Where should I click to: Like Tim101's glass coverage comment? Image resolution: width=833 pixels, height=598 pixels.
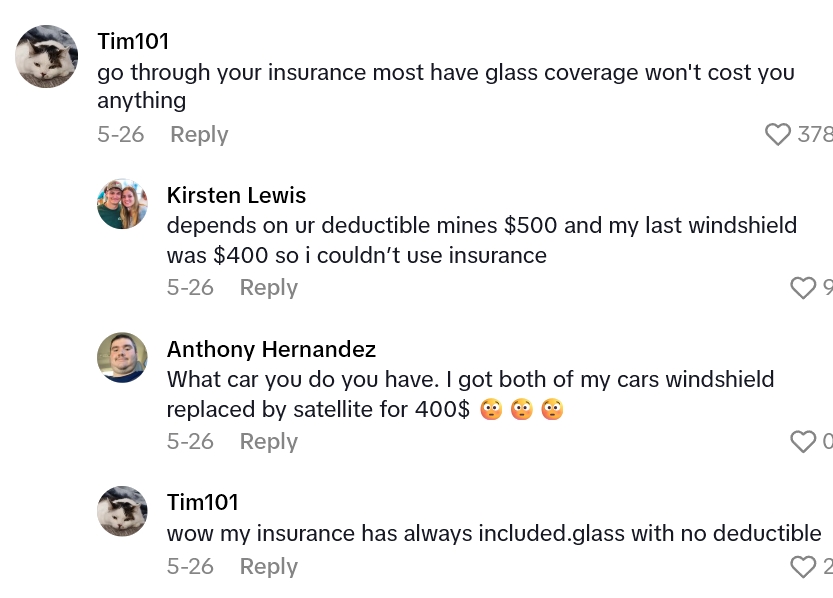point(778,134)
